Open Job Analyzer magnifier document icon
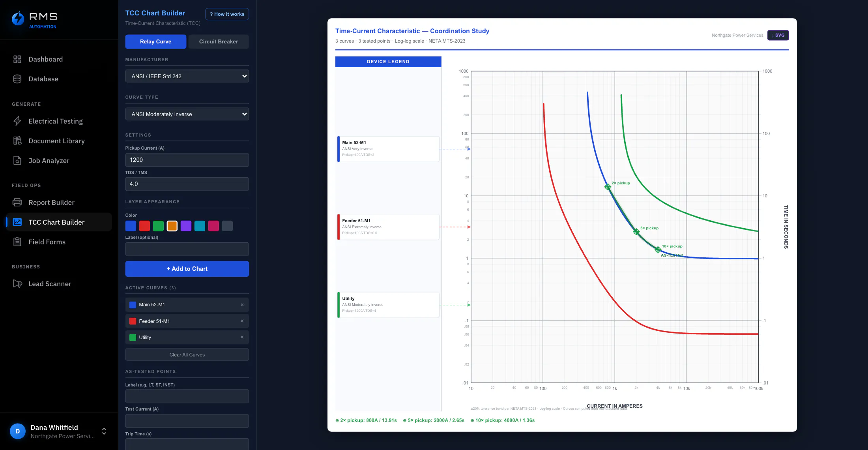 click(17, 161)
